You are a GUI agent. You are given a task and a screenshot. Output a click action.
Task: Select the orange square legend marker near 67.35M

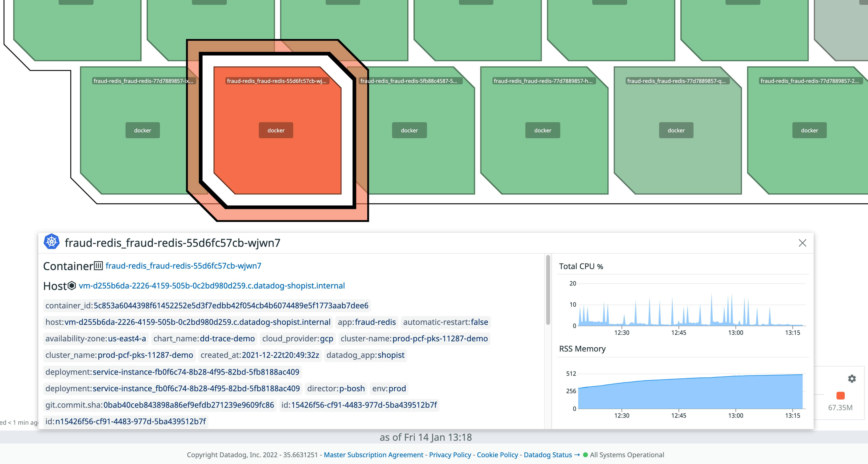(x=840, y=396)
